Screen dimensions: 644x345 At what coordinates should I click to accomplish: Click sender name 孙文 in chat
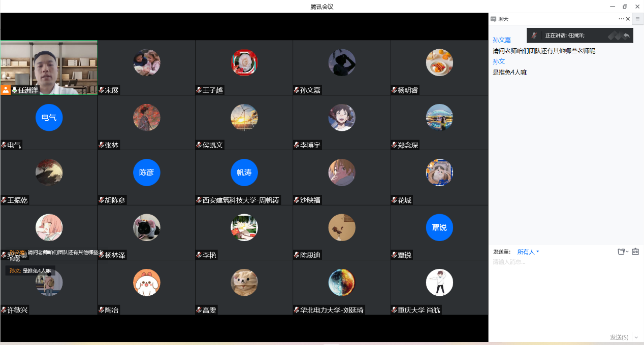coord(499,61)
